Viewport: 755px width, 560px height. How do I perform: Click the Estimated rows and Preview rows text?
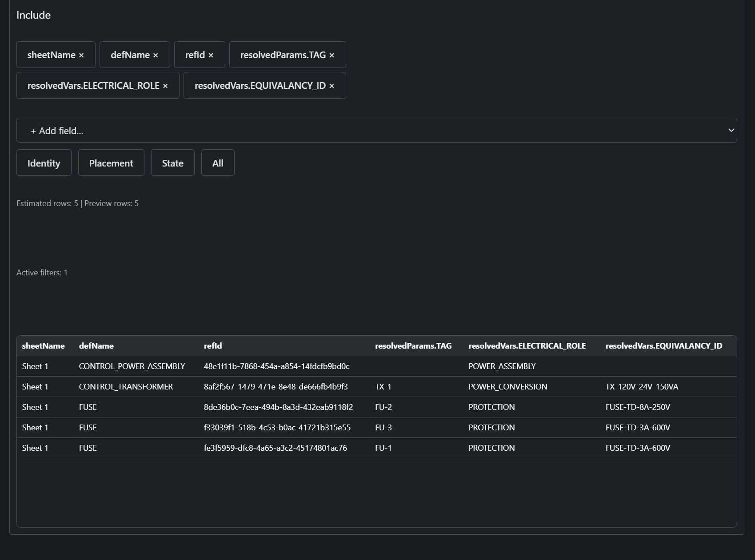pyautogui.click(x=77, y=203)
